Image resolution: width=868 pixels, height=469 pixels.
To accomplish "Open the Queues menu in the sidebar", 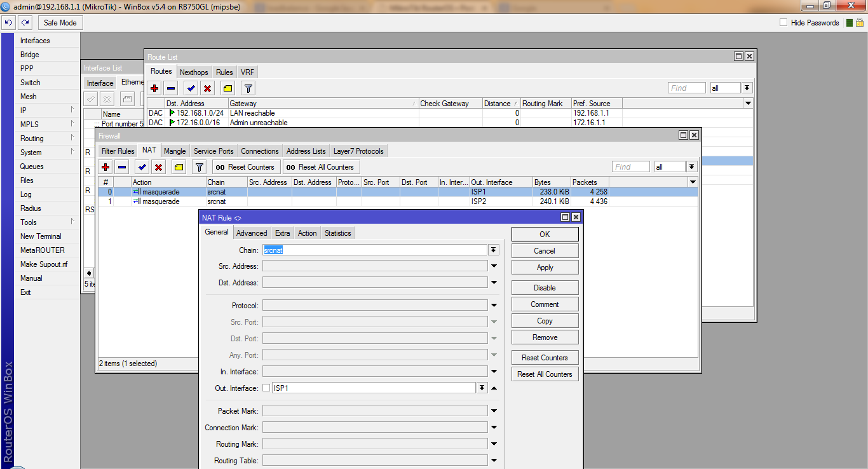I will tap(48, 167).
